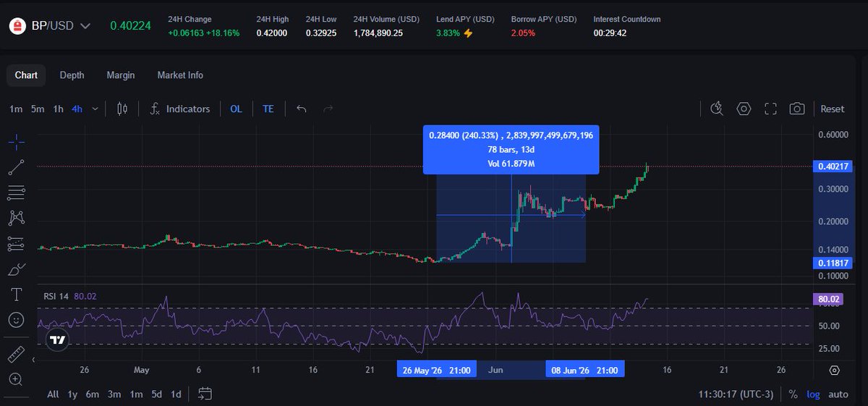Set date range to All
The height and width of the screenshot is (406, 868).
tap(53, 394)
